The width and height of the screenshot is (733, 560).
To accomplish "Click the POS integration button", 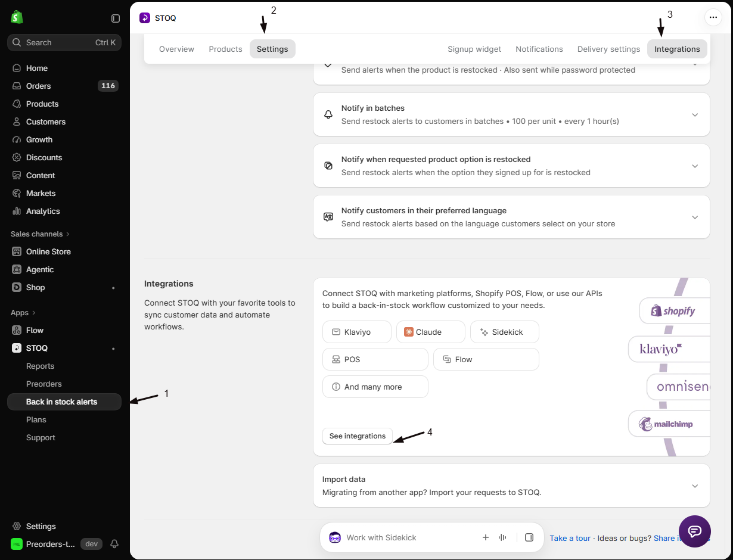I will (375, 359).
